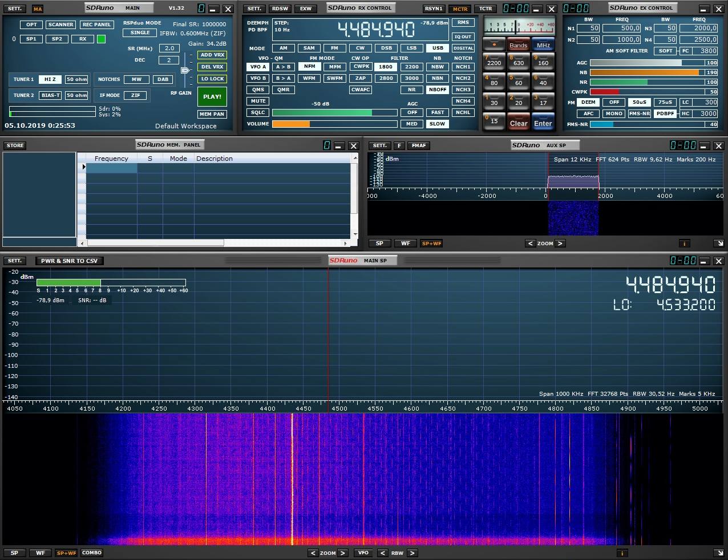Viewport: 728px width, 560px height.
Task: Zoom out with left arrow in Main SP
Action: pyautogui.click(x=313, y=553)
